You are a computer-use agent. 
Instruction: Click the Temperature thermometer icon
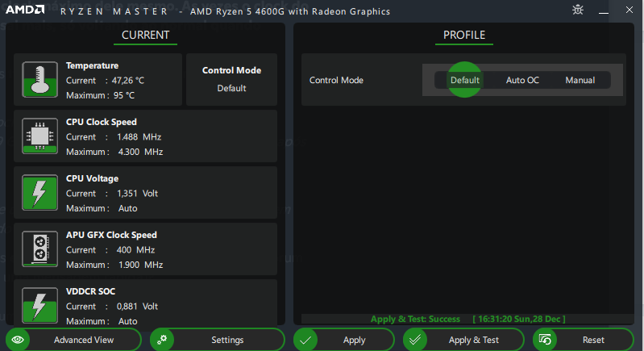[x=38, y=79]
